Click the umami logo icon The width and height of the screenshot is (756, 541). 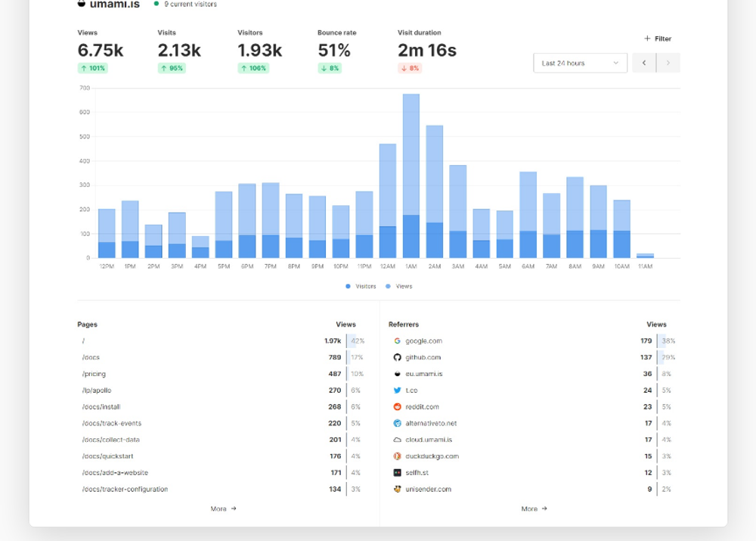[x=82, y=4]
